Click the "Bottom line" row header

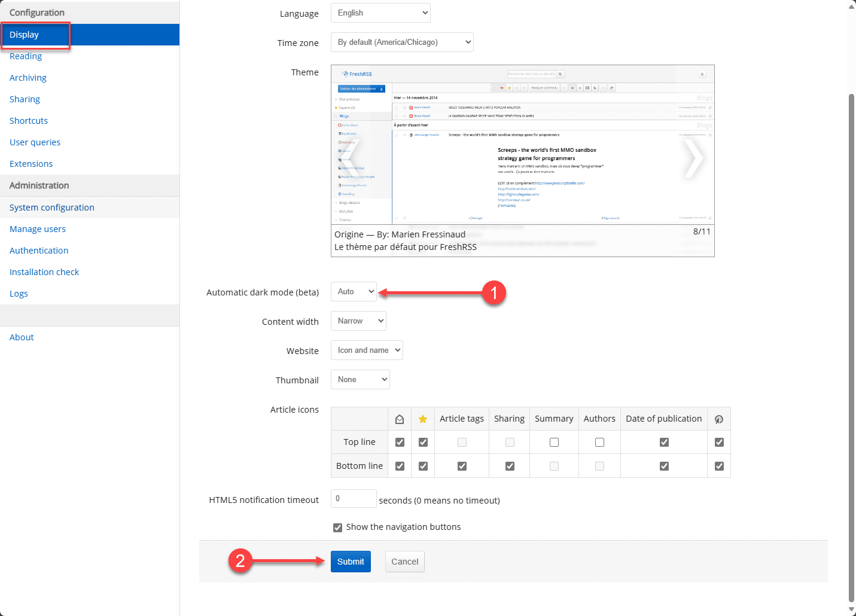click(x=360, y=466)
